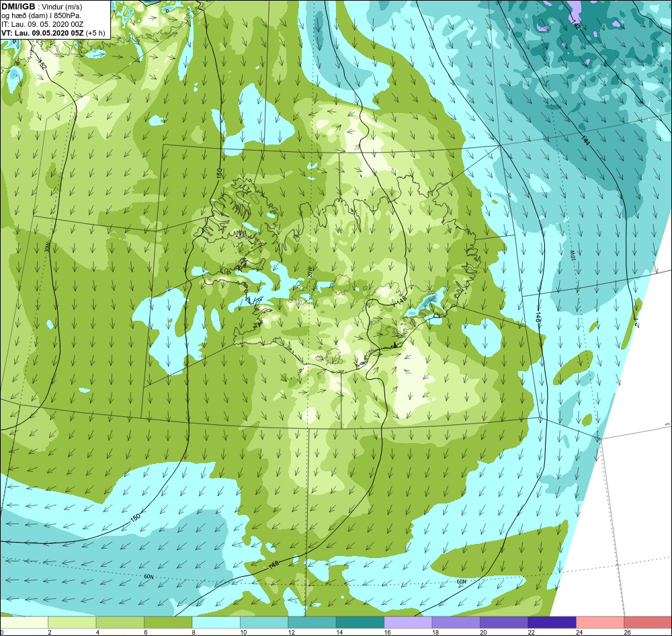Click the 'og hæð (dam) í 850hPa.' line

pyautogui.click(x=41, y=15)
